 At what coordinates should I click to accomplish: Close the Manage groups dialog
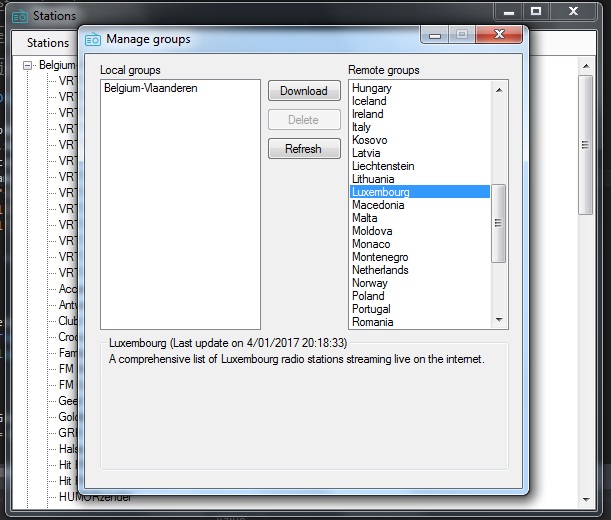[x=497, y=37]
